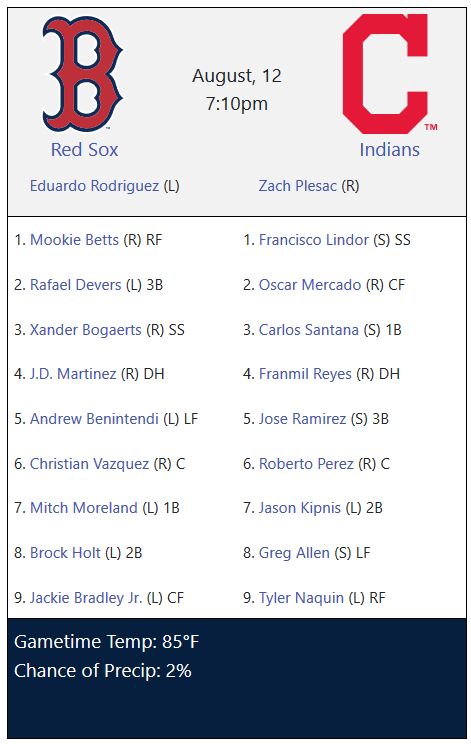Open Andrew Benintendi's player link
Screen dimensions: 471x744
click(x=94, y=419)
